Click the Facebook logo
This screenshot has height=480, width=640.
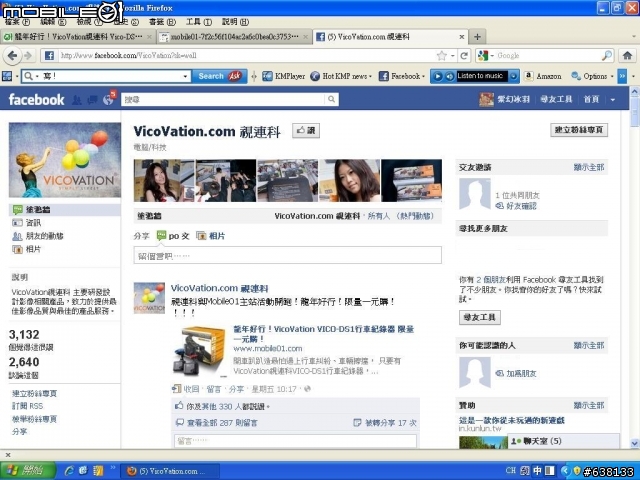pos(36,100)
